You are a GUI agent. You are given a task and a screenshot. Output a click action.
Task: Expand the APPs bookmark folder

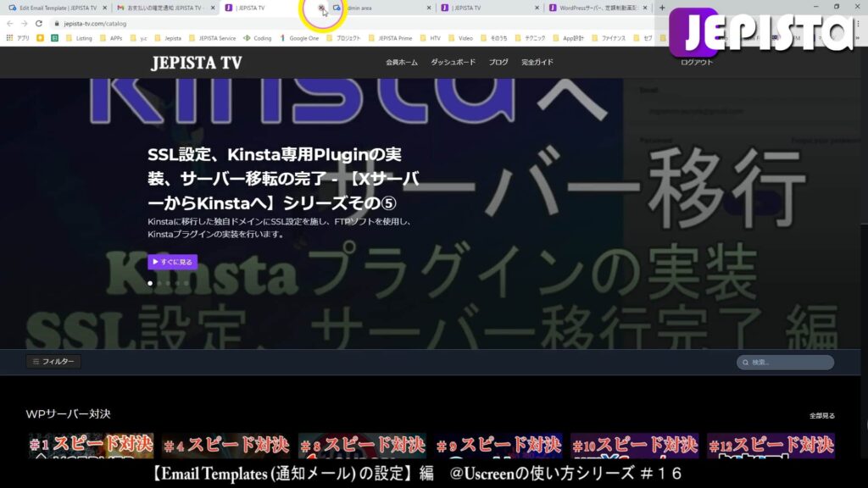click(x=111, y=38)
